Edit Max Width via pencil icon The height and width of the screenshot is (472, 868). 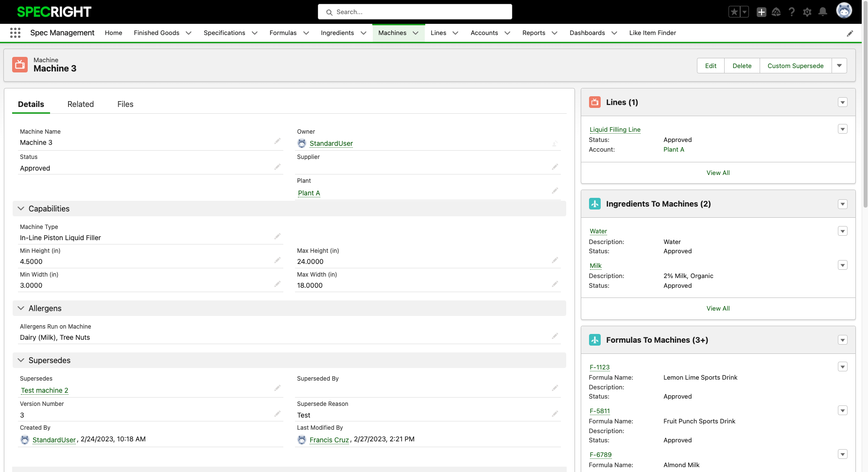pyautogui.click(x=555, y=284)
